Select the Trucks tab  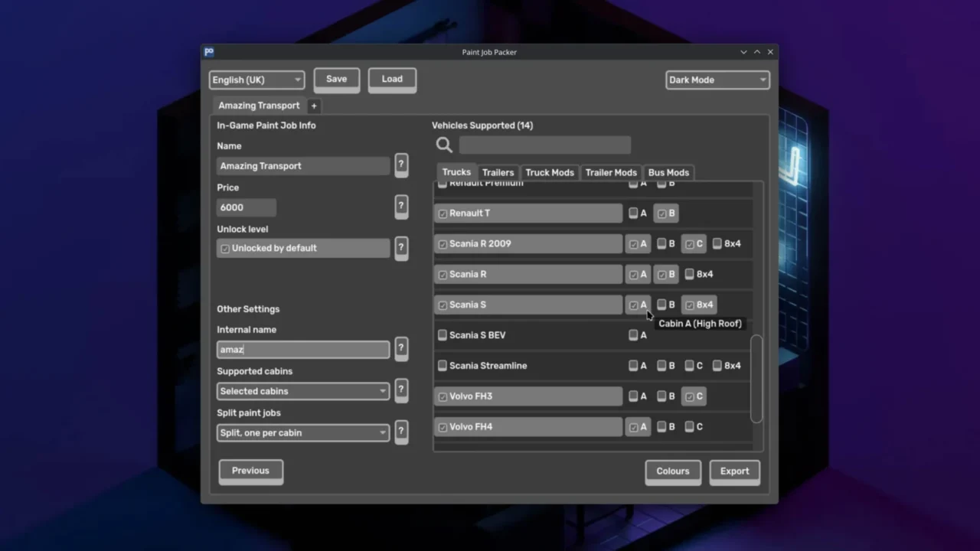[x=456, y=172]
